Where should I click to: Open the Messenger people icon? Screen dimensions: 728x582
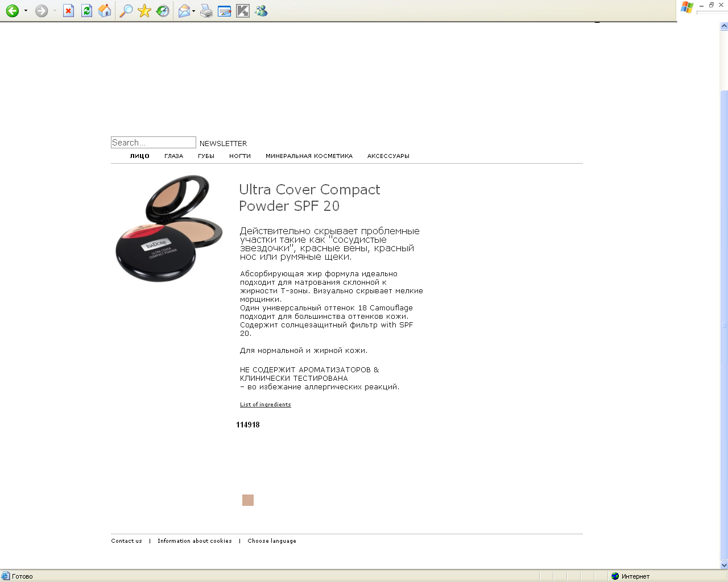click(261, 11)
